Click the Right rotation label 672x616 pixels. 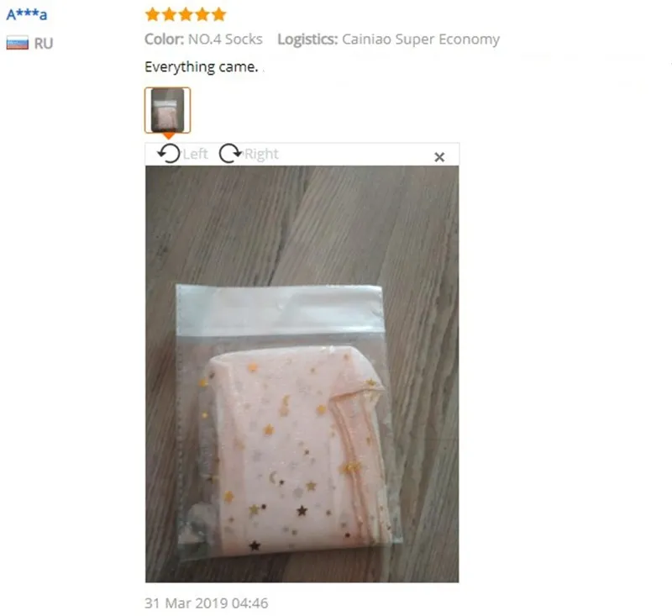click(261, 154)
